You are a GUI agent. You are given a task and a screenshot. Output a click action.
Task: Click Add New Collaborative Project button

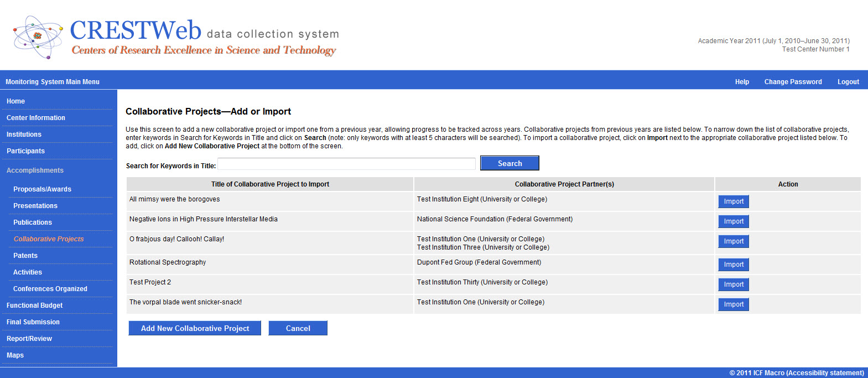pos(195,328)
